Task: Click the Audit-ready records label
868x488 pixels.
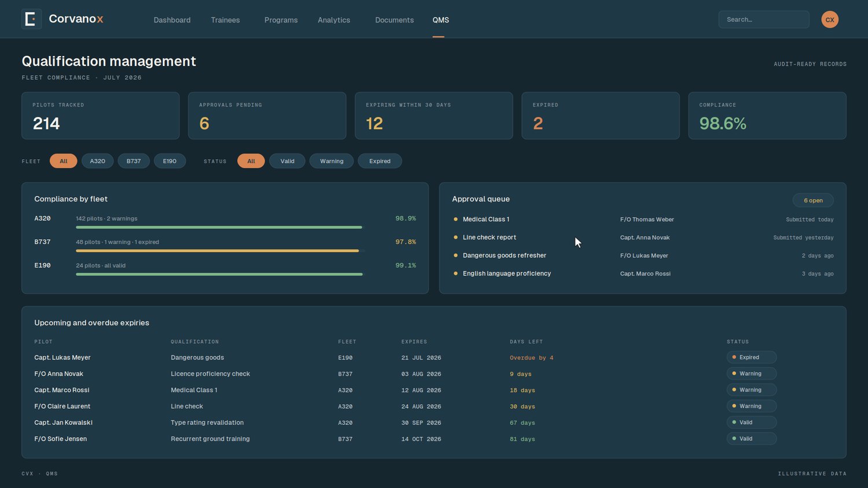Action: [810, 64]
